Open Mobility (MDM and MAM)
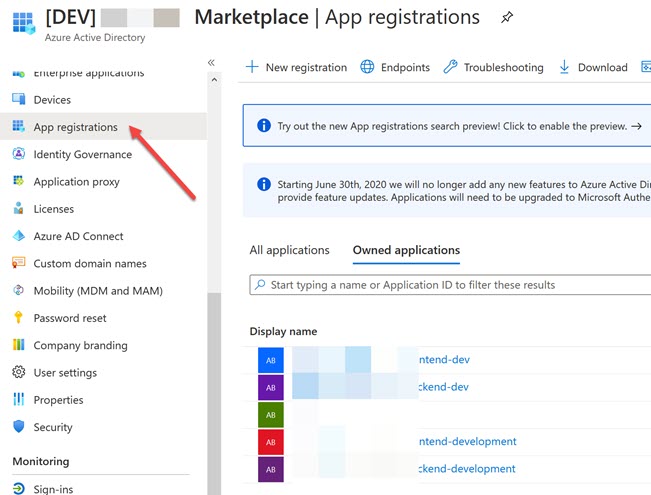 [x=98, y=291]
